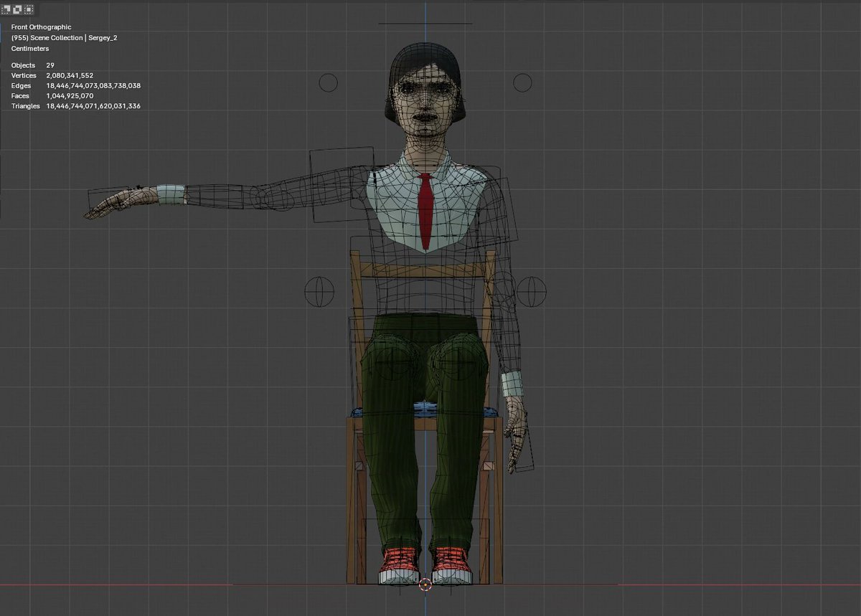Viewport: 861px width, 616px height.
Task: Click the Objects count '29'
Action: pos(50,65)
